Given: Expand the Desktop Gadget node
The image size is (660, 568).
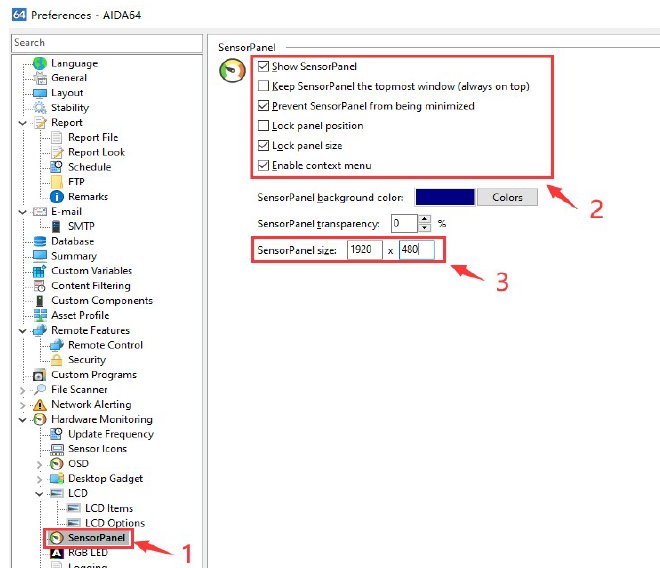Looking at the screenshot, I should coord(40,479).
